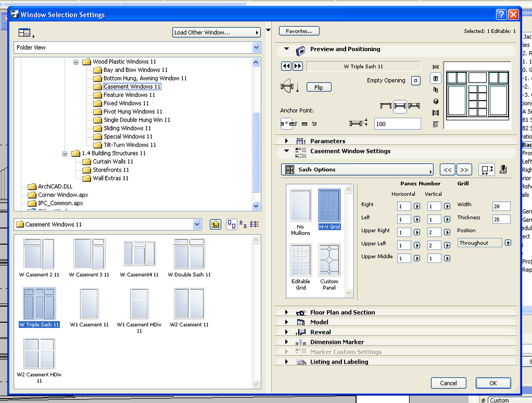Open the Sash Options page dropdown
This screenshot has height=403, width=532.
pyautogui.click(x=357, y=170)
